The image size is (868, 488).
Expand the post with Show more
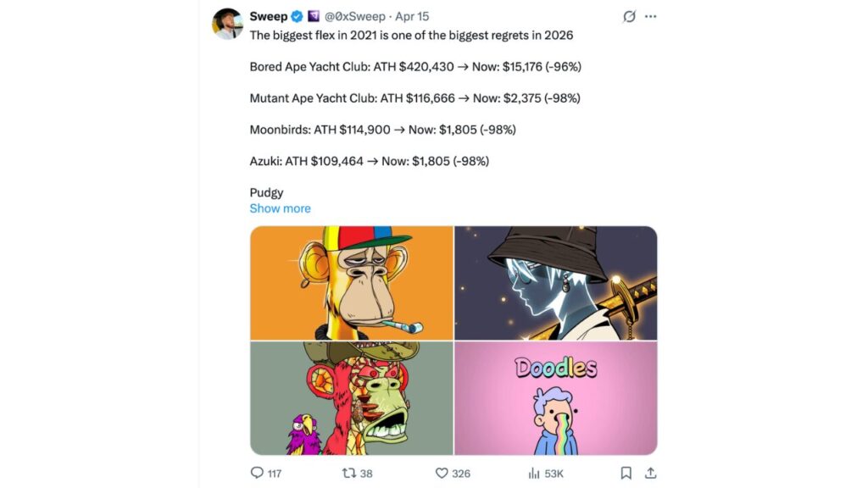click(x=280, y=208)
